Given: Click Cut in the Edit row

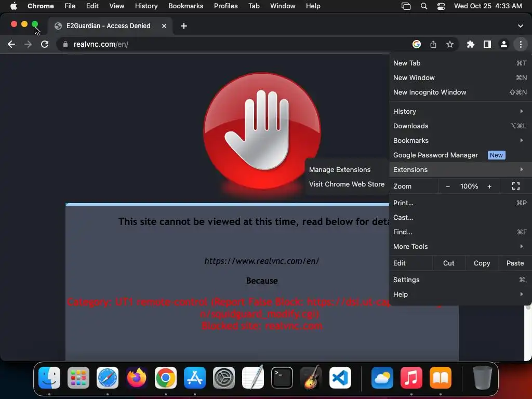Looking at the screenshot, I should (448, 263).
